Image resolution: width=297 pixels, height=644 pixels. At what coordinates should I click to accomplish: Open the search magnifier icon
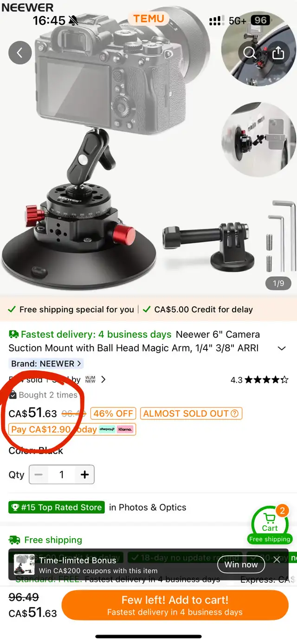(250, 53)
